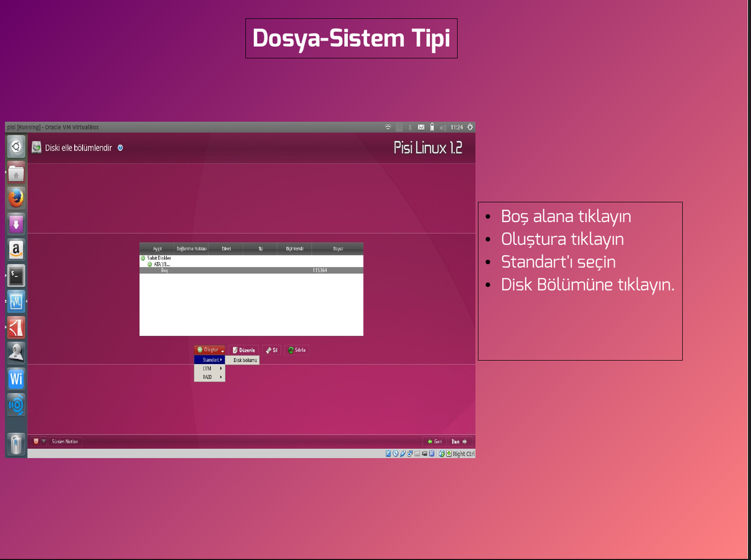Viewport: 751px width, 560px height.
Task: Click the network indicator in VirtualBox status bar
Action: [x=410, y=454]
